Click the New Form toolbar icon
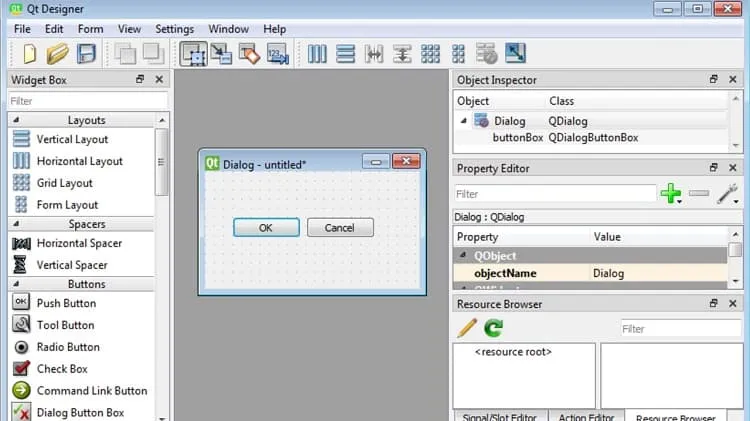 tap(30, 53)
